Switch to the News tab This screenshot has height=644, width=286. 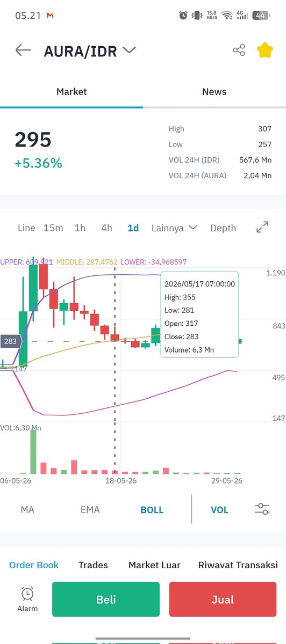(214, 92)
